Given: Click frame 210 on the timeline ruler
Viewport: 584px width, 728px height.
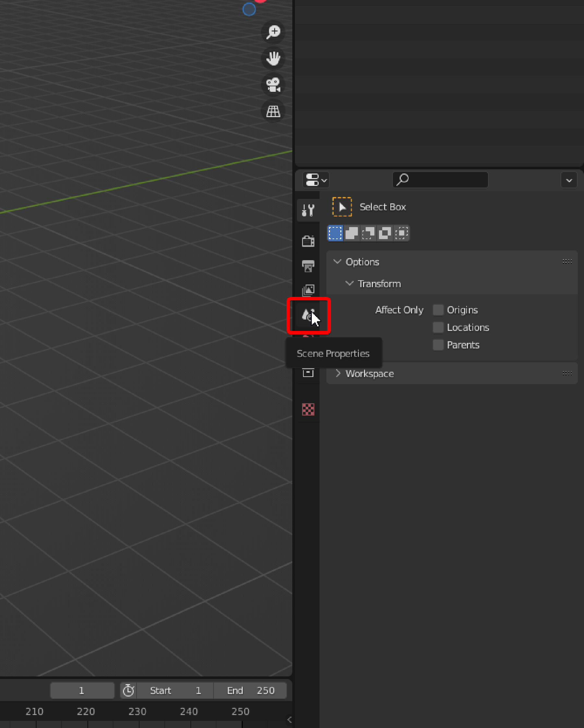Looking at the screenshot, I should tap(34, 711).
